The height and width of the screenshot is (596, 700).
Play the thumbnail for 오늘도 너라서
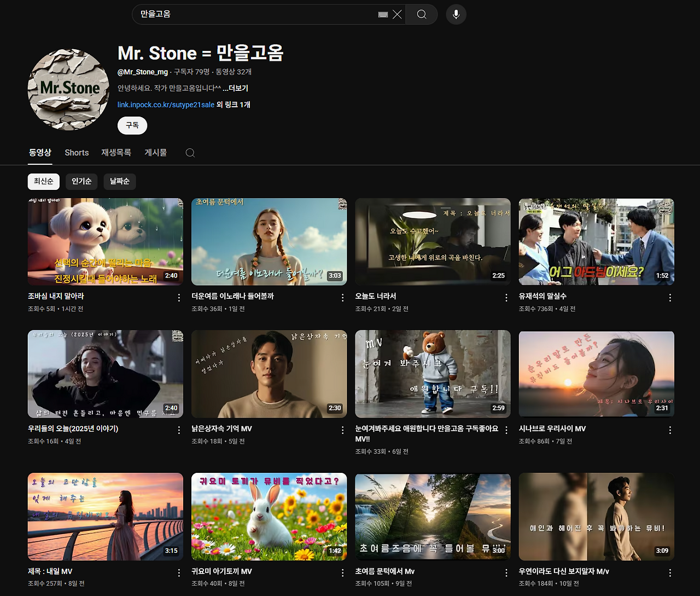(433, 242)
